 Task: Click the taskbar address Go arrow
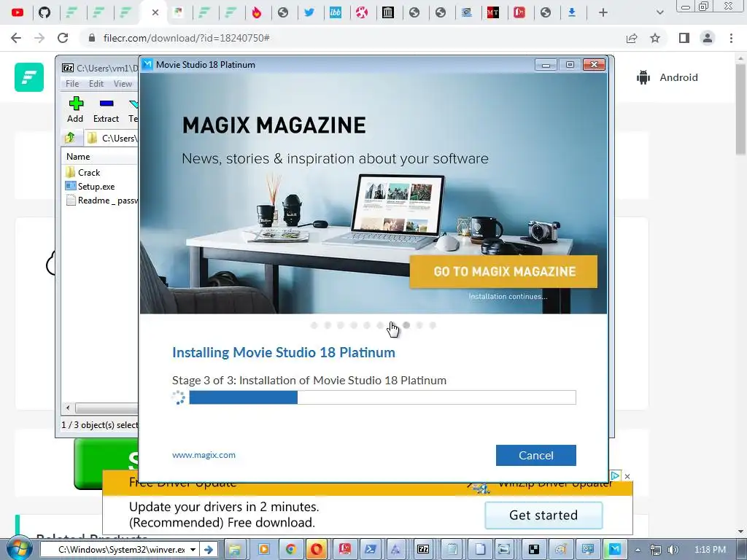pyautogui.click(x=208, y=550)
